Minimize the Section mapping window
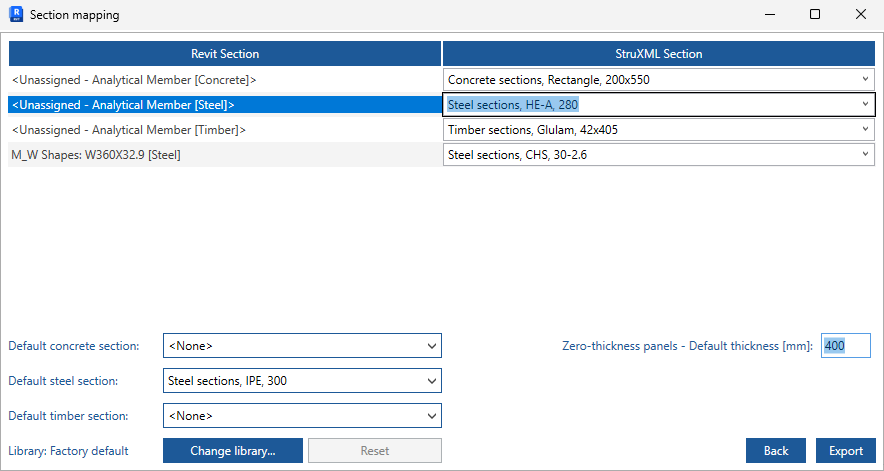Screen dimensions: 884x471 point(770,14)
